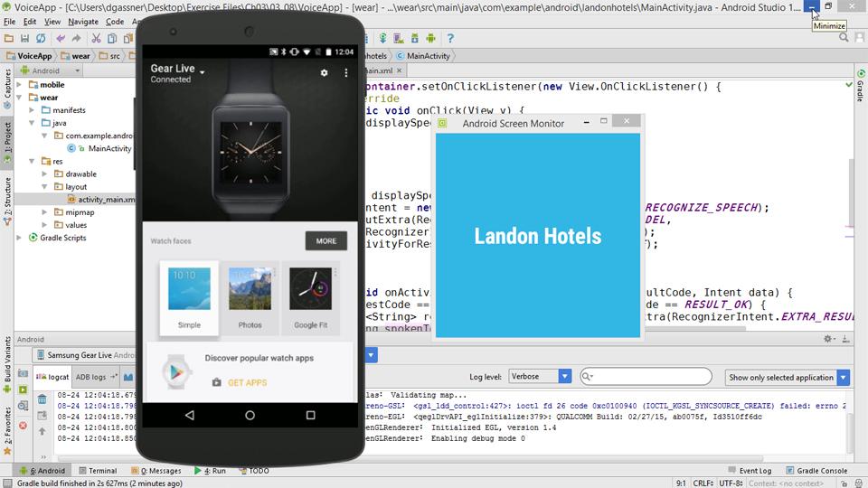This screenshot has width=868, height=488.
Task: Clear logcat with the trash icon
Action: pyautogui.click(x=42, y=399)
